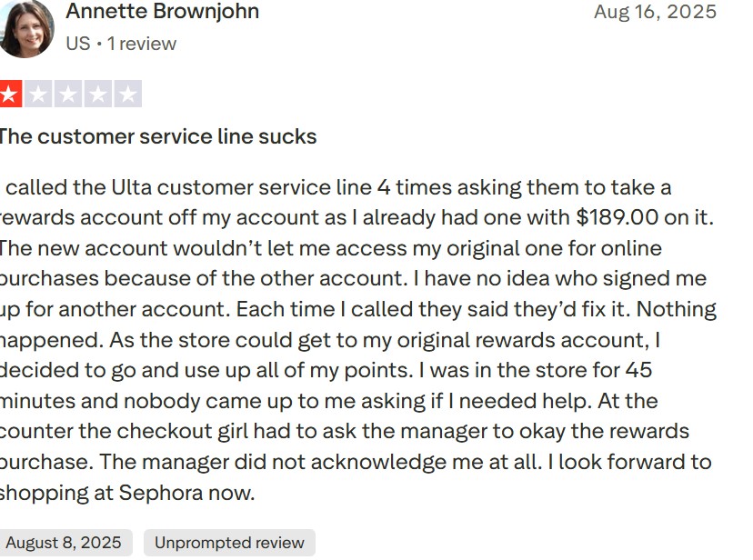The height and width of the screenshot is (560, 753).
Task: Click the 'I look forward to' sentence start
Action: 629,462
